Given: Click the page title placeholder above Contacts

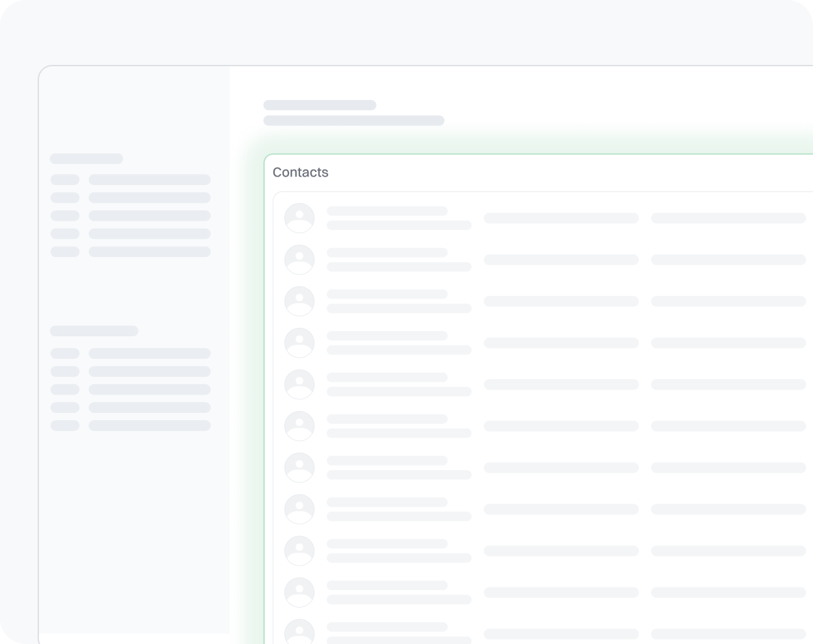Looking at the screenshot, I should (319, 105).
